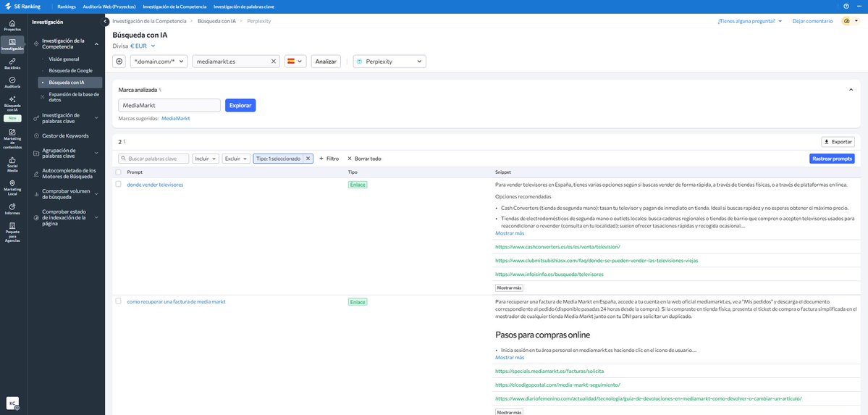Click the SE Ranking logo

[24, 7]
